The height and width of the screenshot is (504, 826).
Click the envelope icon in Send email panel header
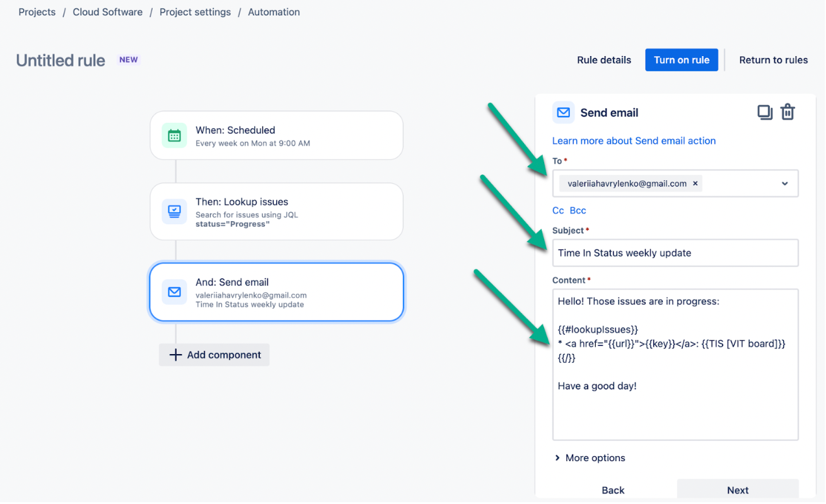pos(564,113)
